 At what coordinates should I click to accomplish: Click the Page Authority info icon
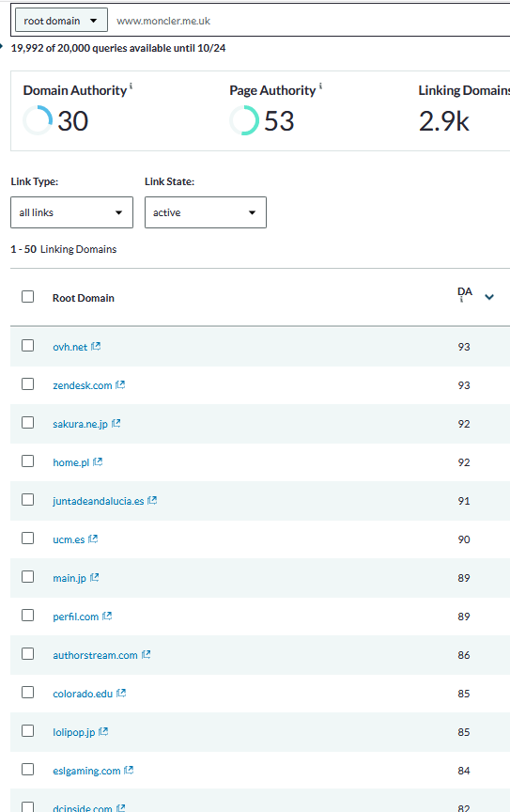point(320,86)
